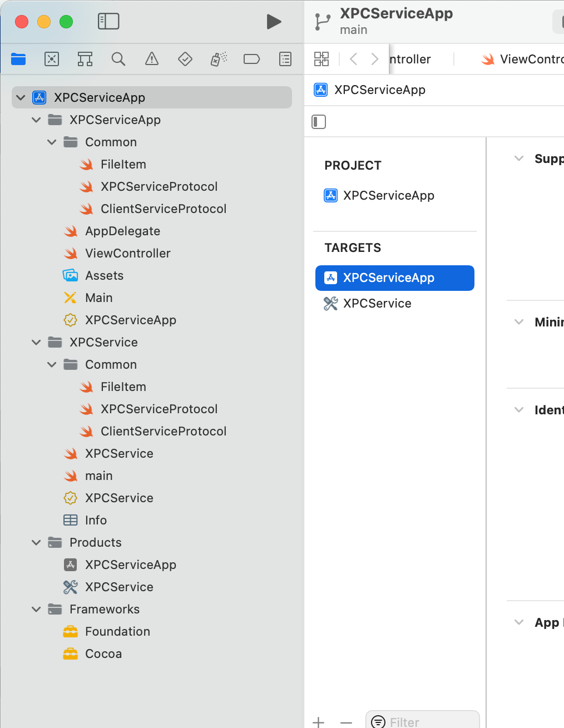Open the Debug navigator
Screen dimensions: 564x728
[x=219, y=59]
